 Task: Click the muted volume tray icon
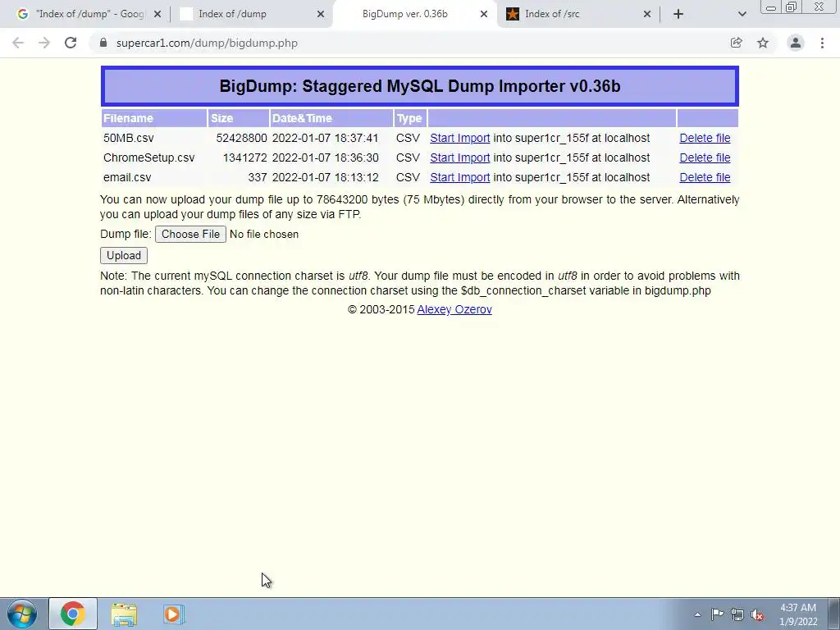point(757,615)
